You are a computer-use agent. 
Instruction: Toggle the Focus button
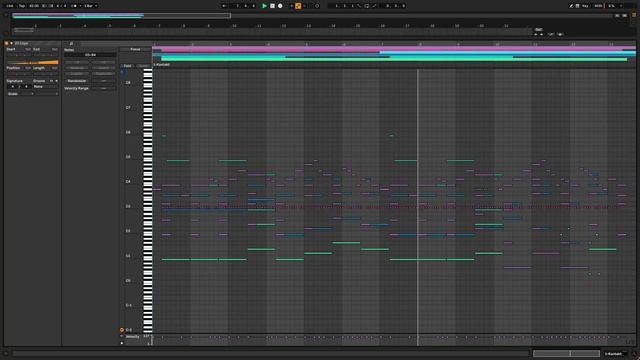pyautogui.click(x=135, y=49)
